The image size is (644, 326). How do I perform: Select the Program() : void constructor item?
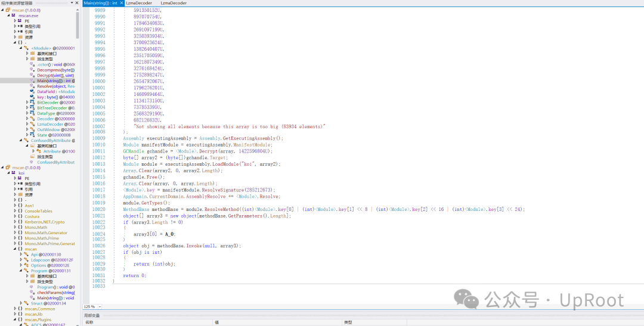(55, 287)
